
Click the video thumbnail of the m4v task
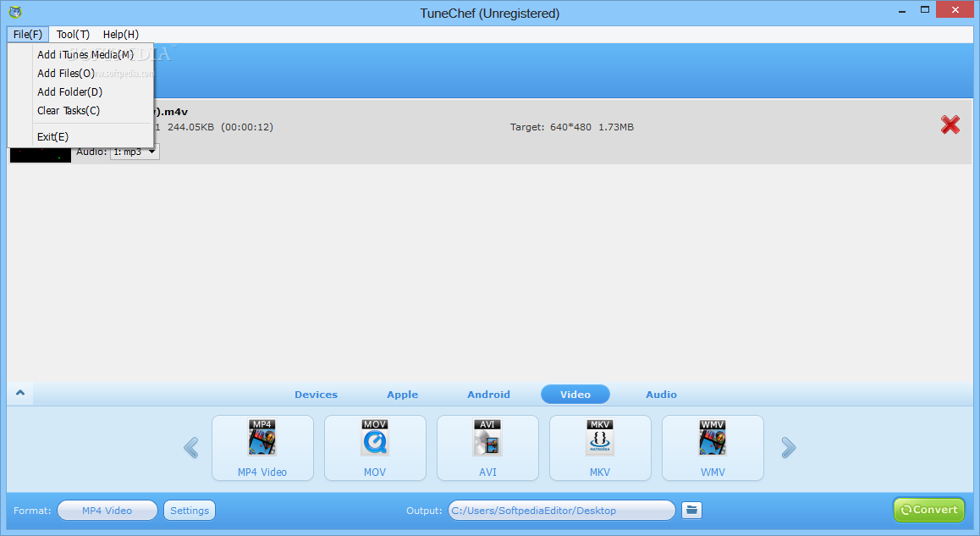click(41, 155)
